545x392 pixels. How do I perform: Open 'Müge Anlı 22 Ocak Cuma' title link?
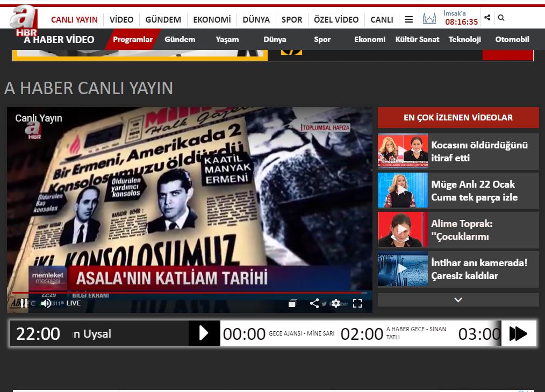[x=475, y=190]
